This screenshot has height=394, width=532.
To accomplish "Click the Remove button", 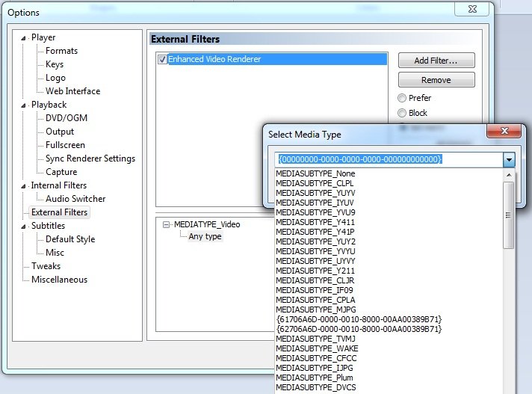I will [436, 80].
